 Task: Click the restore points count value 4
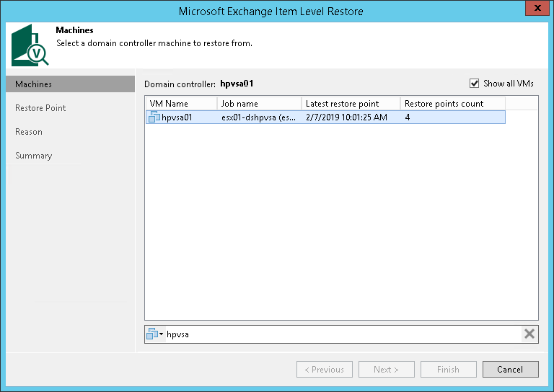tap(408, 117)
